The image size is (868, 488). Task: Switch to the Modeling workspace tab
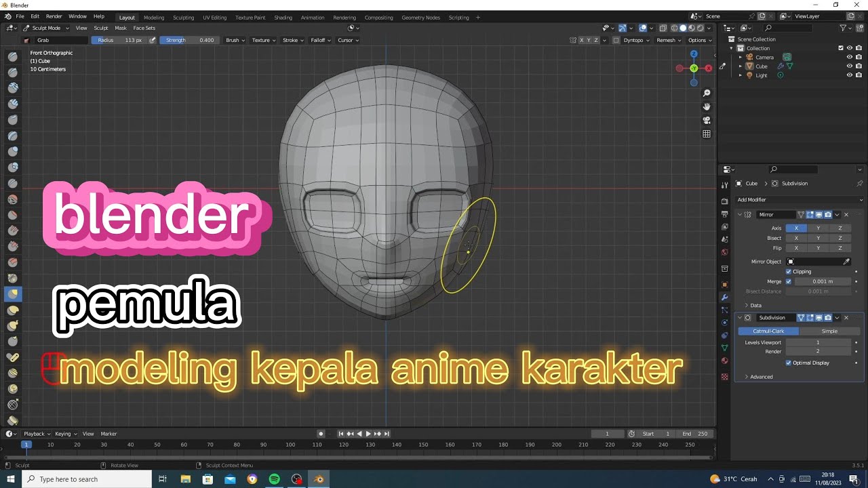click(x=154, y=18)
